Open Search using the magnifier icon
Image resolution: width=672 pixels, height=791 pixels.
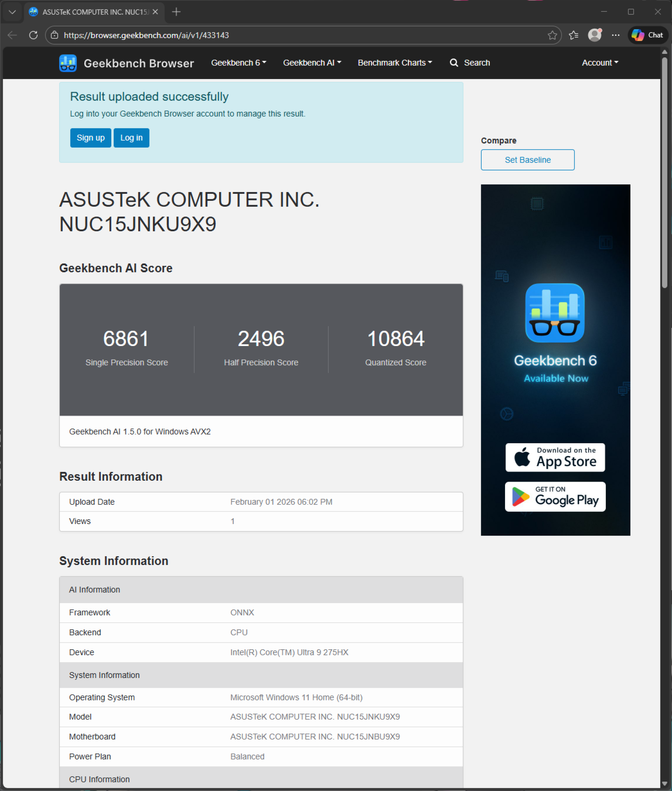(454, 63)
